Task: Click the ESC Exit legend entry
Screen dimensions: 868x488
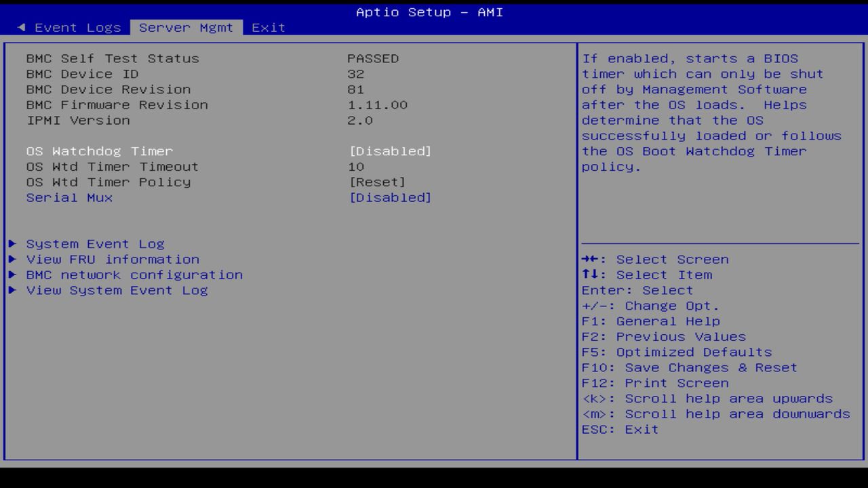Action: click(x=620, y=429)
